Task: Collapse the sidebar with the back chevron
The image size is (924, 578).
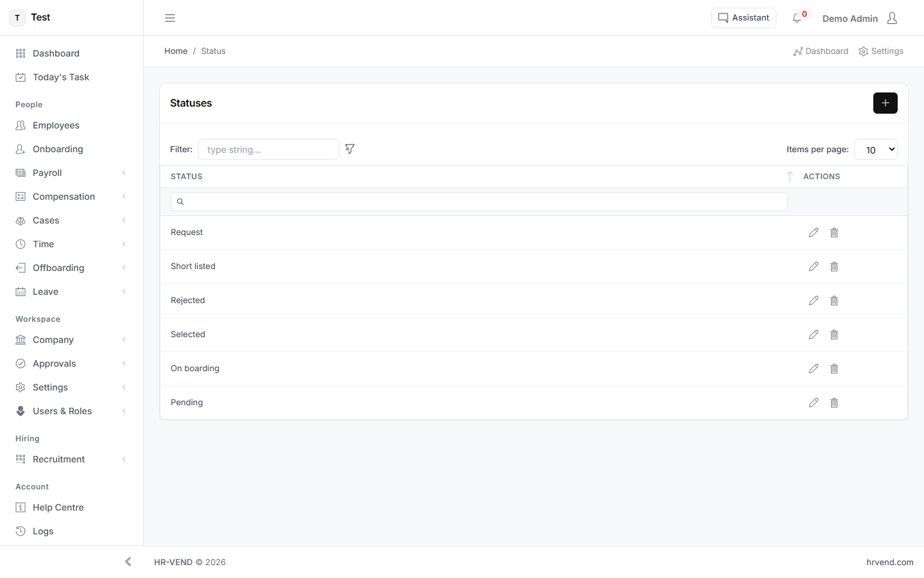Action: point(128,562)
